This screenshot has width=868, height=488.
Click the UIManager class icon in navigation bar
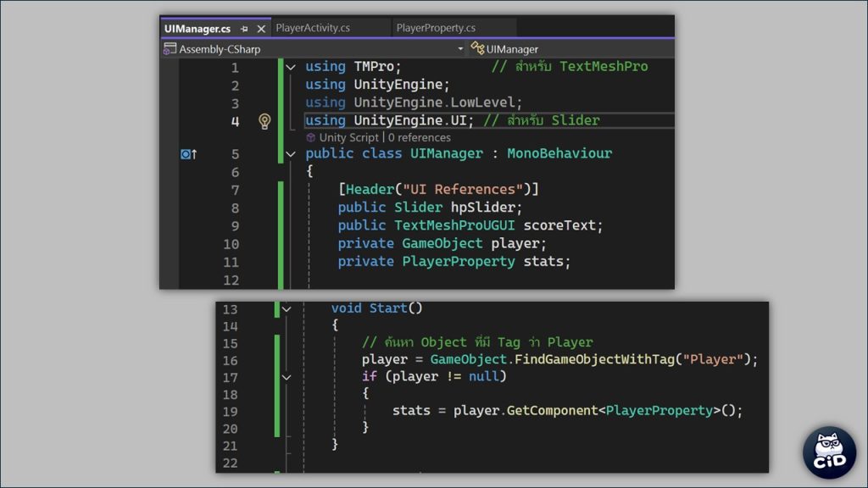point(478,49)
